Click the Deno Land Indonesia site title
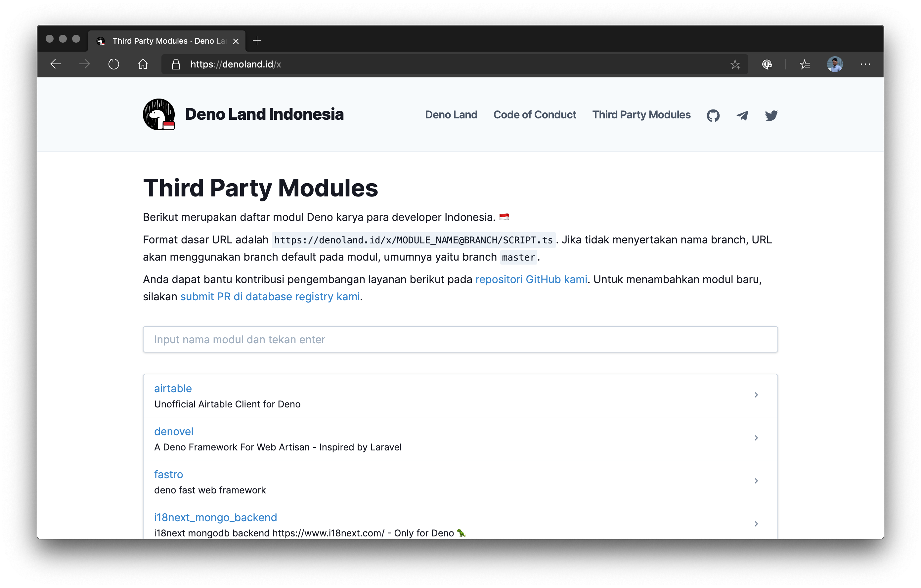This screenshot has width=921, height=588. tap(264, 114)
